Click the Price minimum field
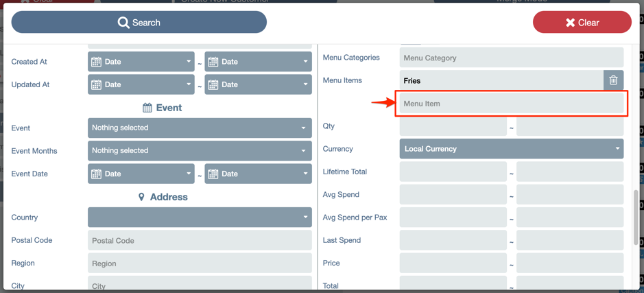Viewport: 644px width, 293px height. 453,263
